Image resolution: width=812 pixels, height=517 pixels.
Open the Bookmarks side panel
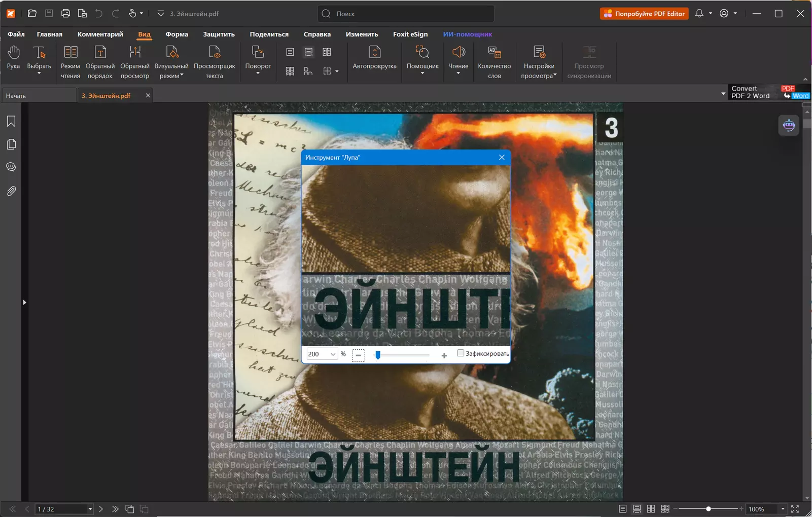click(x=11, y=121)
